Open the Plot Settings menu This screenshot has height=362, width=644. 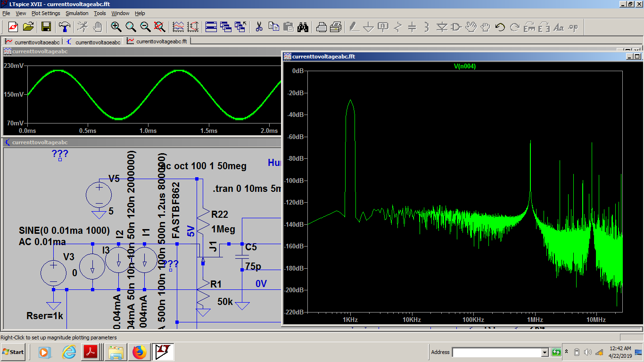tap(46, 13)
